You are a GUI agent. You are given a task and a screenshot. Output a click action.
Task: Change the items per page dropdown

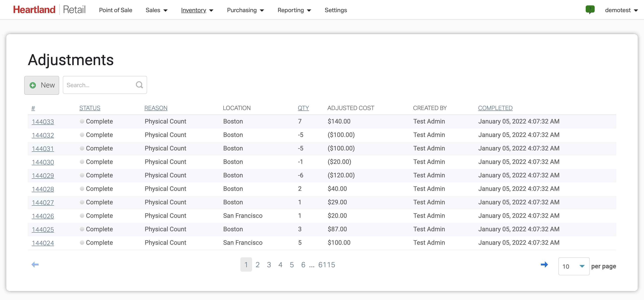pyautogui.click(x=574, y=266)
